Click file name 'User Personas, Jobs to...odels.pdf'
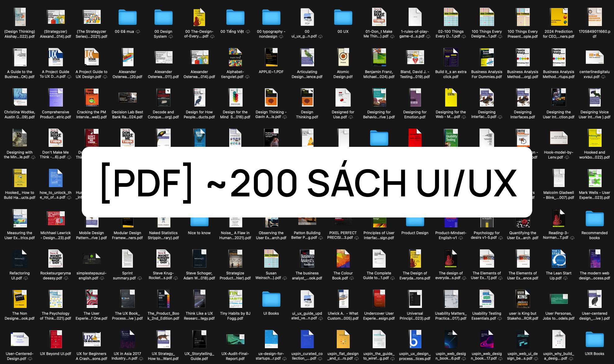Image resolution: width=614 pixels, height=364 pixels. (559, 316)
